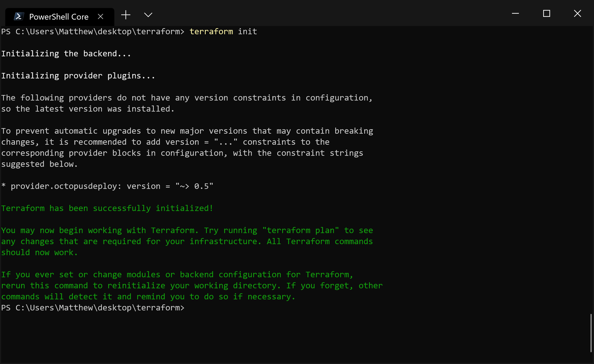The height and width of the screenshot is (364, 594).
Task: Click the quoted "terraform plan" text
Action: click(300, 230)
